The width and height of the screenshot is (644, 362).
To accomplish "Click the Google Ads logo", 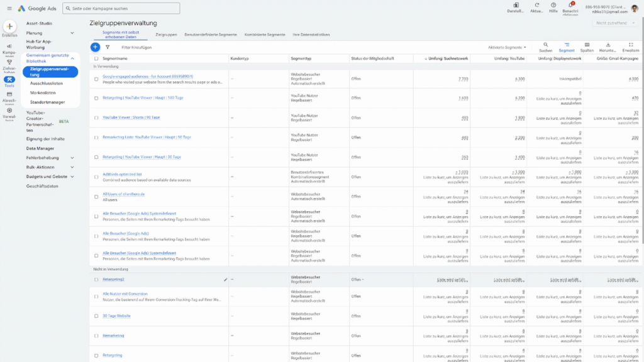I will 37,8.
